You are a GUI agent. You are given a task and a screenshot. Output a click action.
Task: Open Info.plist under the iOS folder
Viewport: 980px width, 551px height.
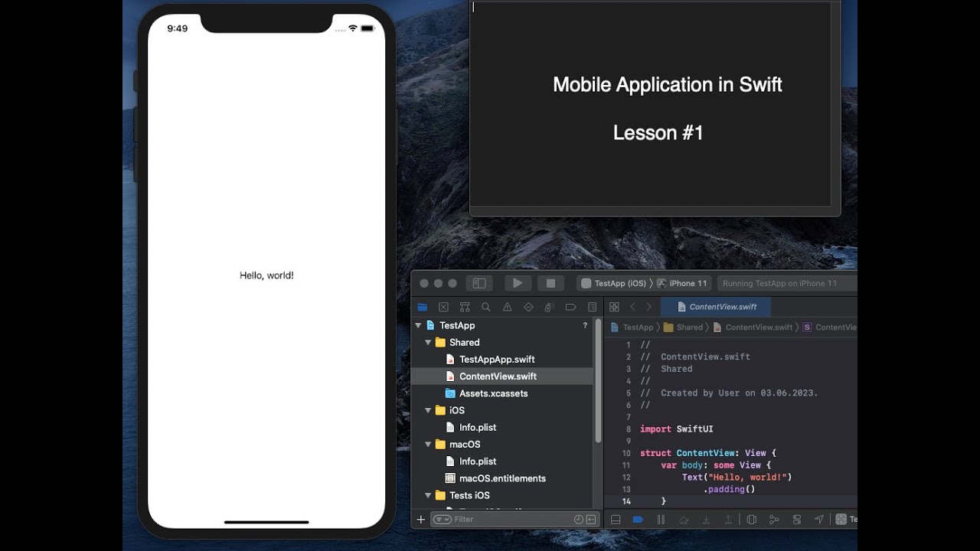point(478,427)
